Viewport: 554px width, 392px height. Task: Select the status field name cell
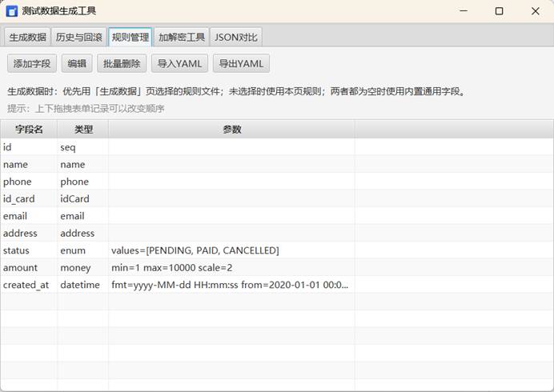tap(29, 250)
